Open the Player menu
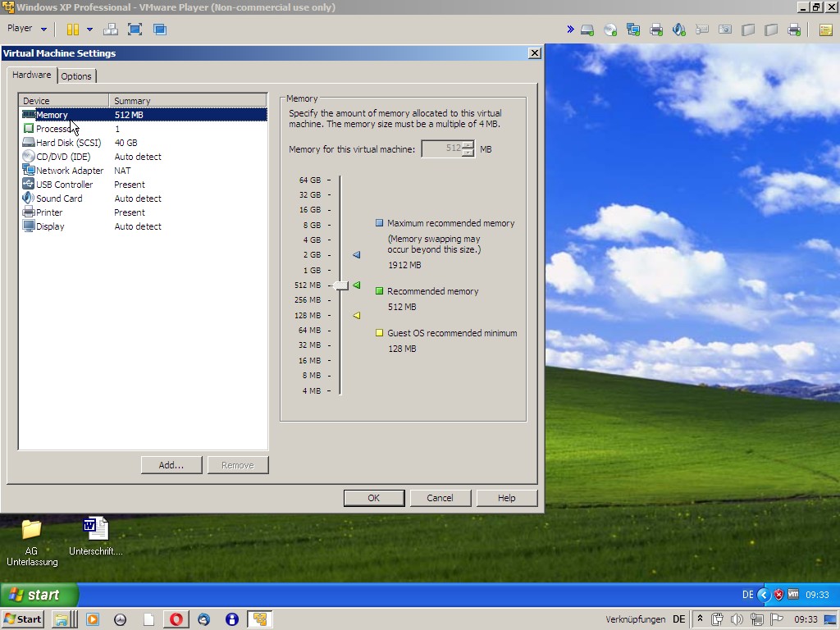This screenshot has height=630, width=840. pyautogui.click(x=26, y=29)
